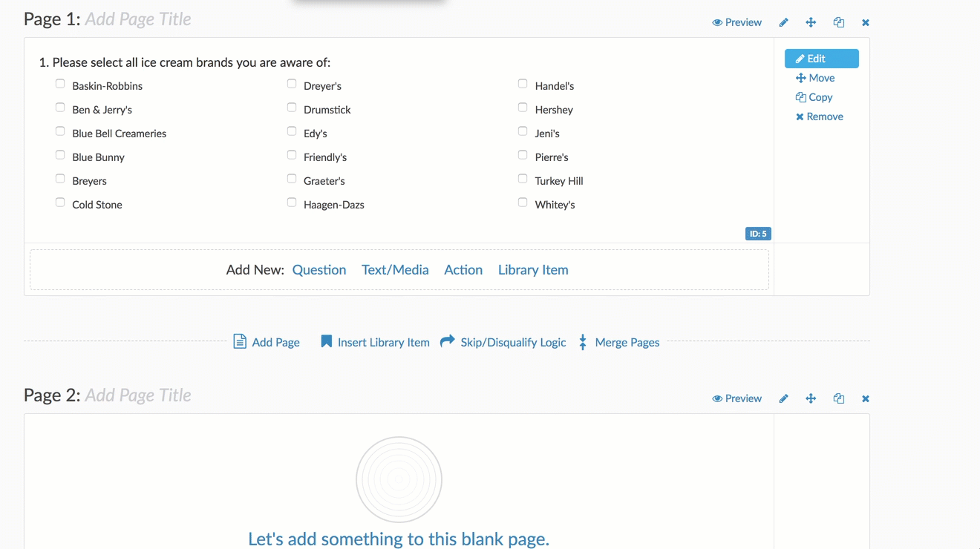Remove question 1 using the Remove link
The image size is (980, 549).
point(820,116)
